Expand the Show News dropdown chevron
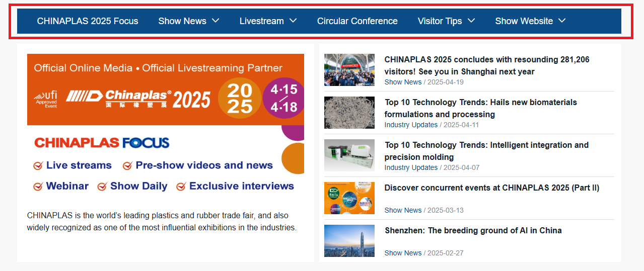644x271 pixels. point(216,21)
